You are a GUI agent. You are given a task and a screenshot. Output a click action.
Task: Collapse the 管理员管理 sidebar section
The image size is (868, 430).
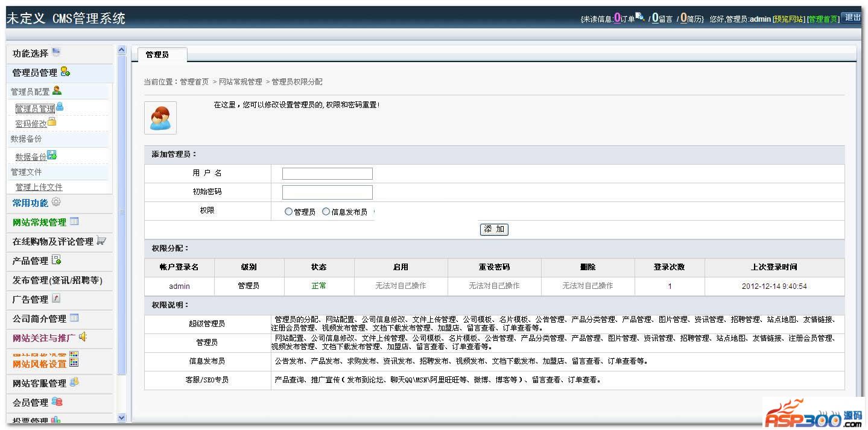(x=34, y=73)
